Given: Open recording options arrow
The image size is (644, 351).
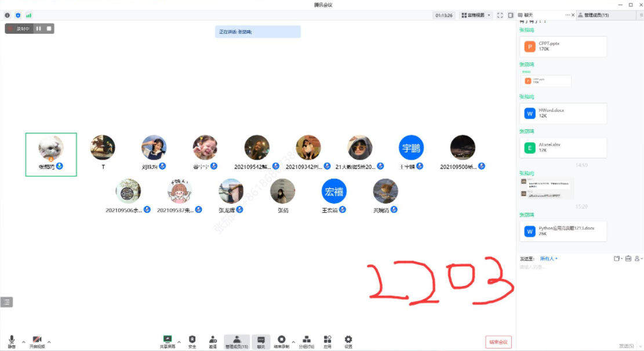Looking at the screenshot, I should tap(293, 342).
